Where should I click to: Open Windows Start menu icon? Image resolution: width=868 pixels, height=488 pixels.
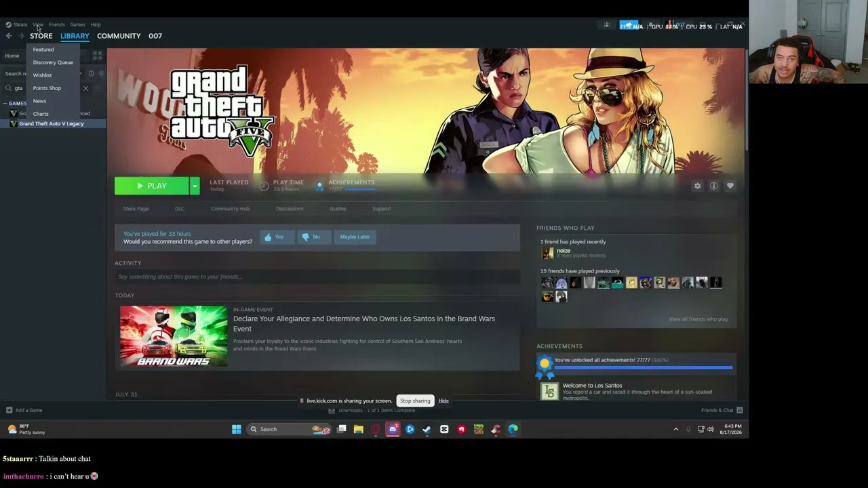(x=236, y=429)
